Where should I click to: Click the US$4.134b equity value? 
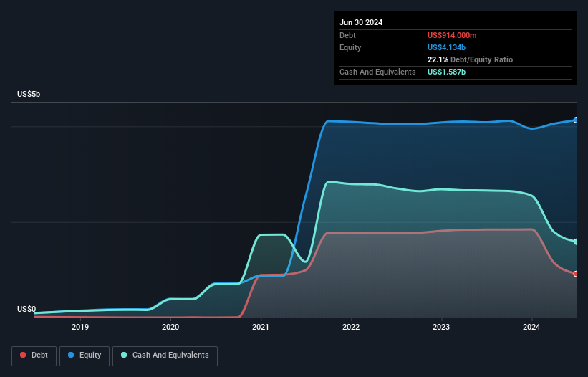(x=446, y=47)
